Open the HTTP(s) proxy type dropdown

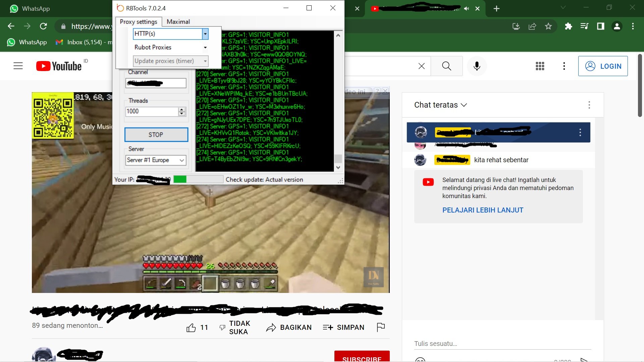205,34
